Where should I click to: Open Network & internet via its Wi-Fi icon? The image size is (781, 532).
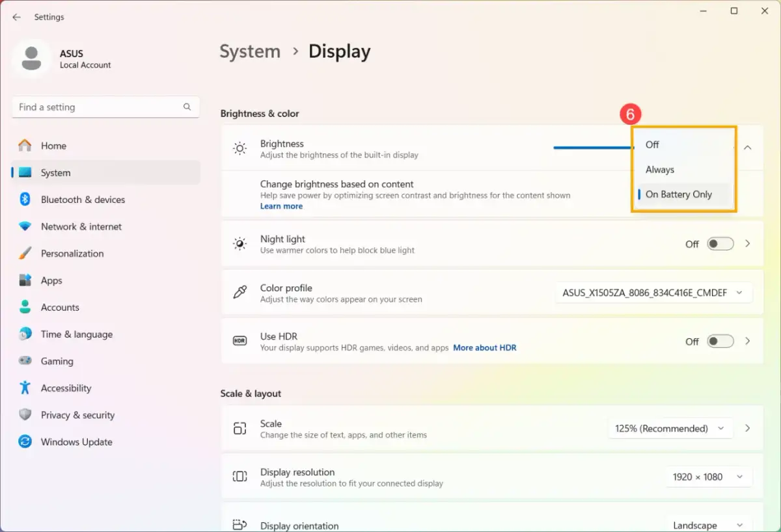25,226
